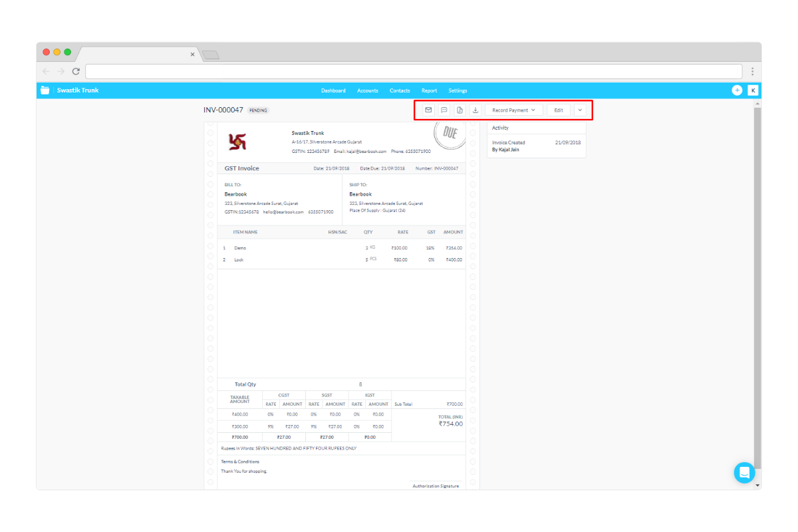Viewport: 798px width, 532px height.
Task: Click the PENDING status badge
Action: (x=259, y=110)
